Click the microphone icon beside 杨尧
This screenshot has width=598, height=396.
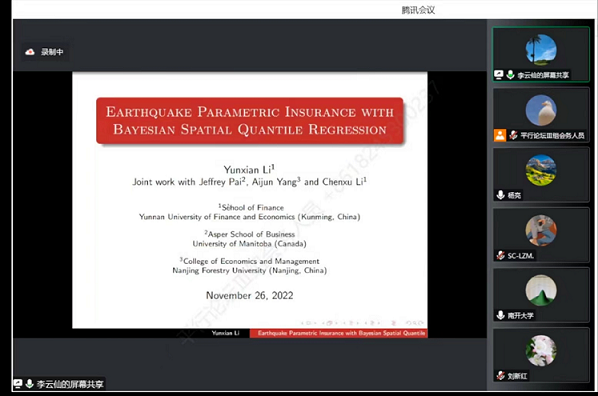point(500,195)
